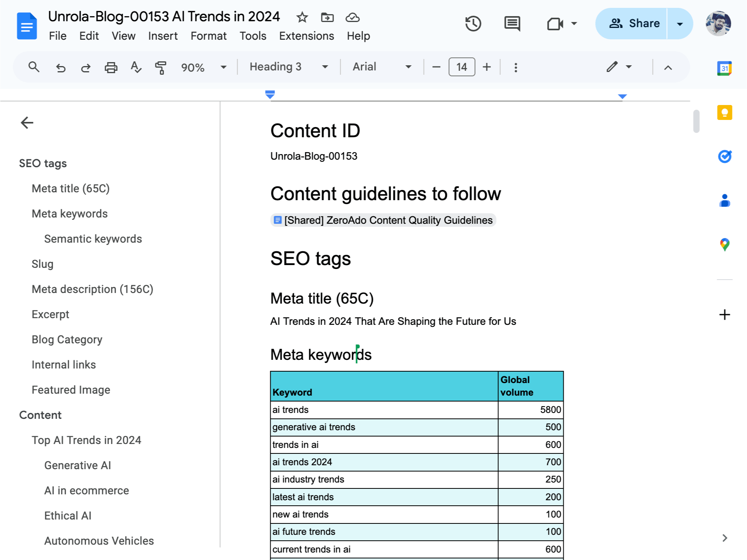Open the Arial font dropdown
747x560 pixels.
coord(382,67)
